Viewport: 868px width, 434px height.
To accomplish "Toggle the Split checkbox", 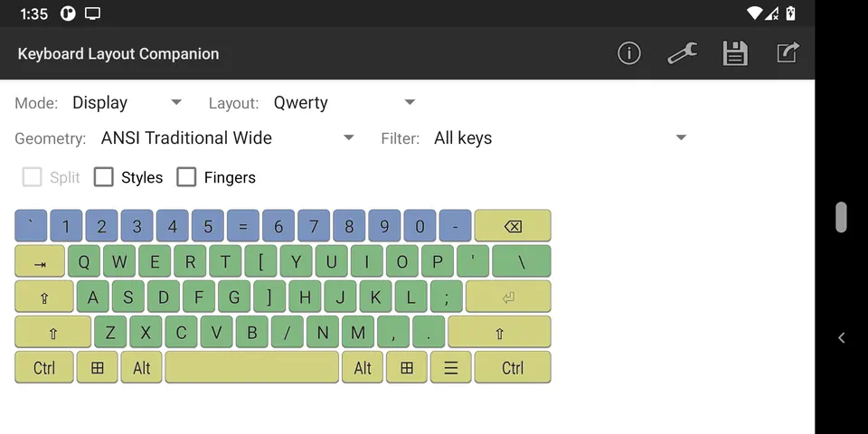I will [x=33, y=177].
